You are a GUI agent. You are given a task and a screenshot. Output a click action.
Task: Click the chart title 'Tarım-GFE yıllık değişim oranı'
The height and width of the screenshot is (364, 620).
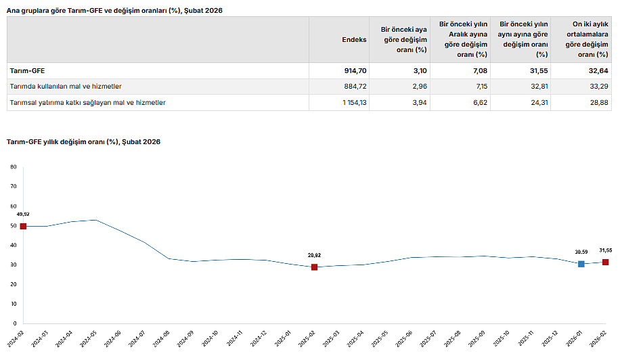(83, 141)
